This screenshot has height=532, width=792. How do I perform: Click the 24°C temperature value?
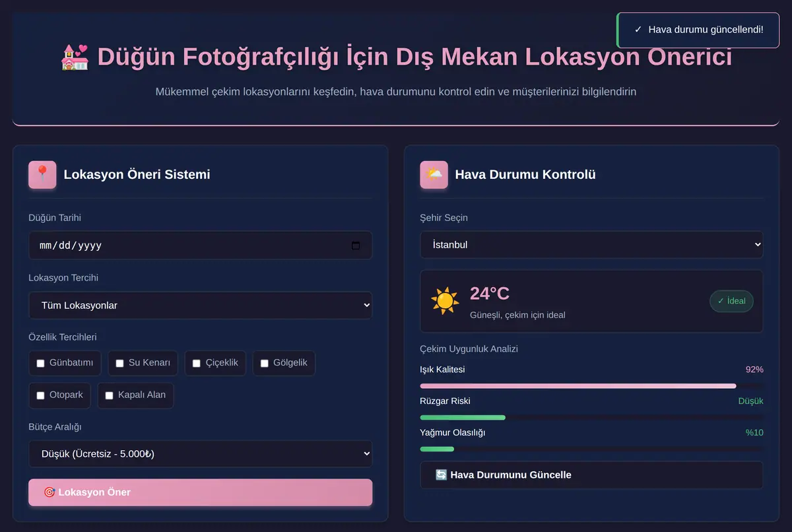point(490,293)
